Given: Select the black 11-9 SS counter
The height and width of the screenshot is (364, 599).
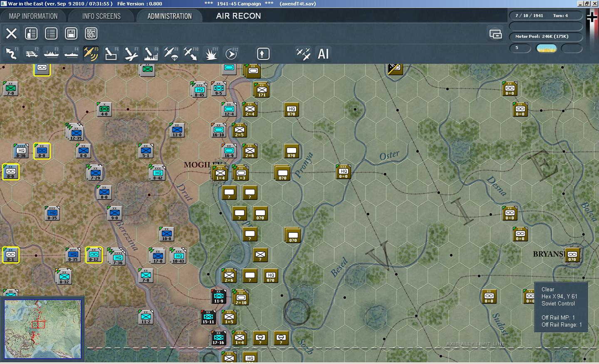Looking at the screenshot, I should (x=219, y=297).
